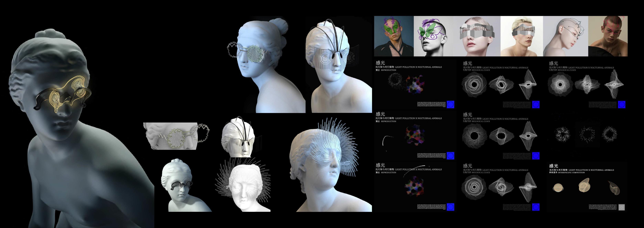
Task: Select the man with green butterfly mask photo
Action: click(394, 36)
